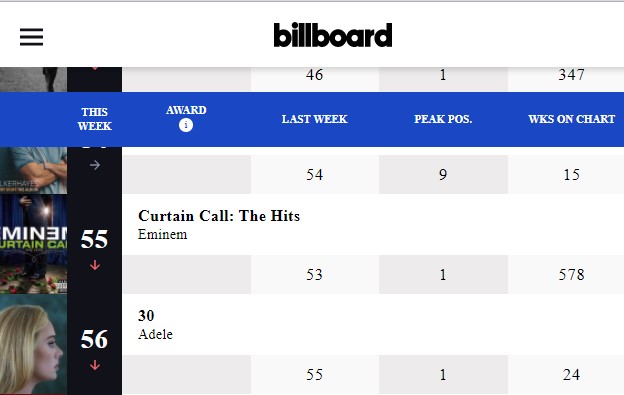Open the Curtain Call: The Hits title

219,216
